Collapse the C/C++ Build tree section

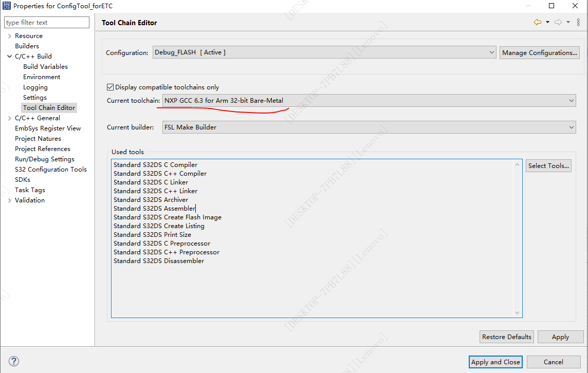(x=10, y=56)
